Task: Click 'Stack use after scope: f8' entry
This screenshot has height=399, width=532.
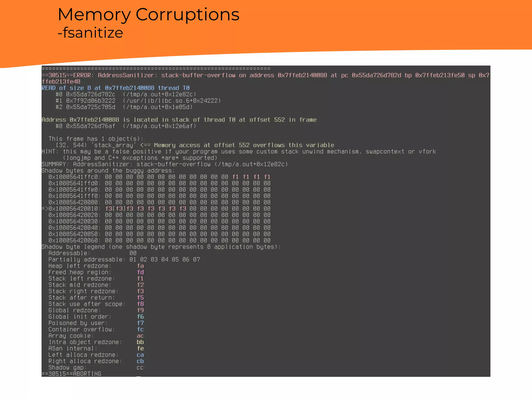Action: (96, 304)
